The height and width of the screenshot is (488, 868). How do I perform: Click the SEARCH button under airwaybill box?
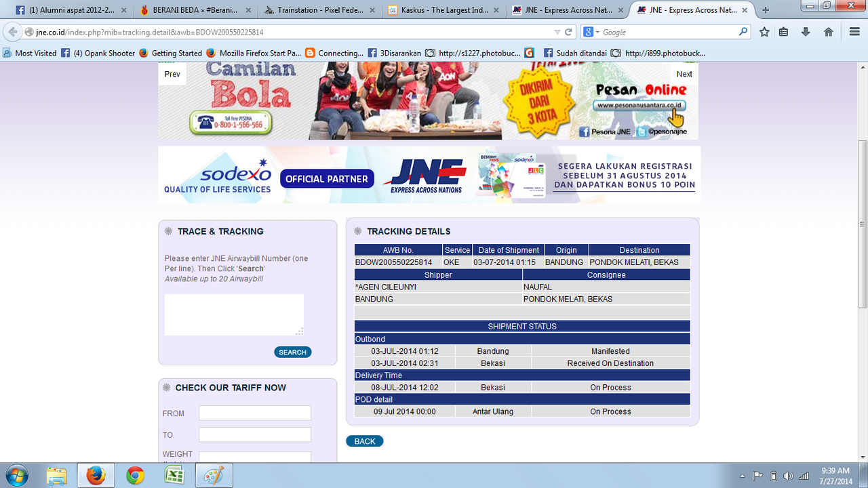293,352
